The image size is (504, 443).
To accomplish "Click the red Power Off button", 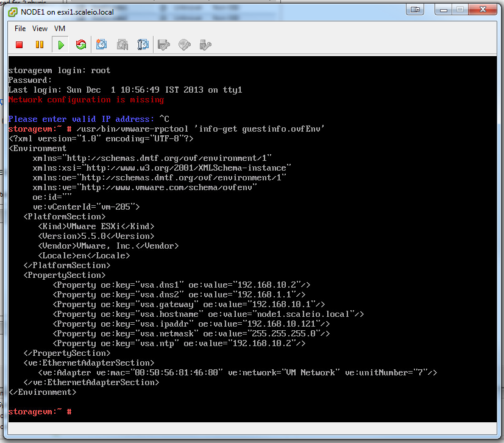I will (20, 44).
